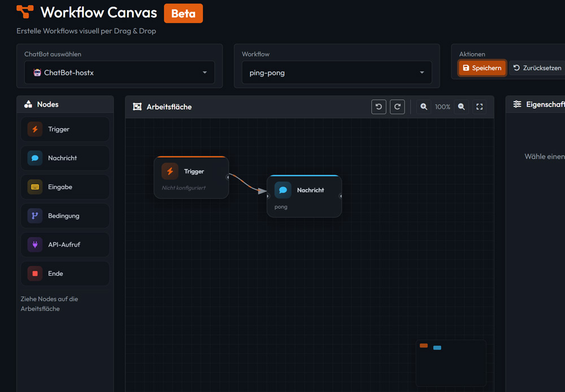Select the API-Aufruf node
The width and height of the screenshot is (565, 392).
click(64, 244)
